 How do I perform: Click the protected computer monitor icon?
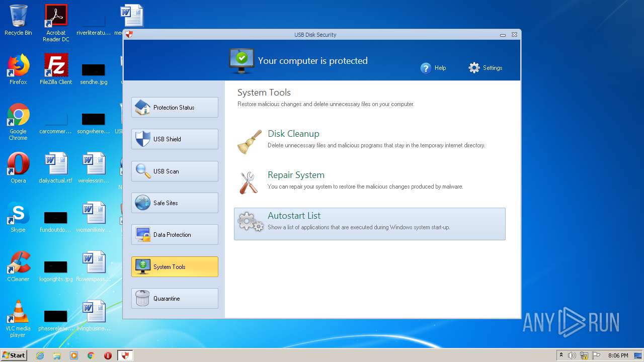click(x=242, y=61)
